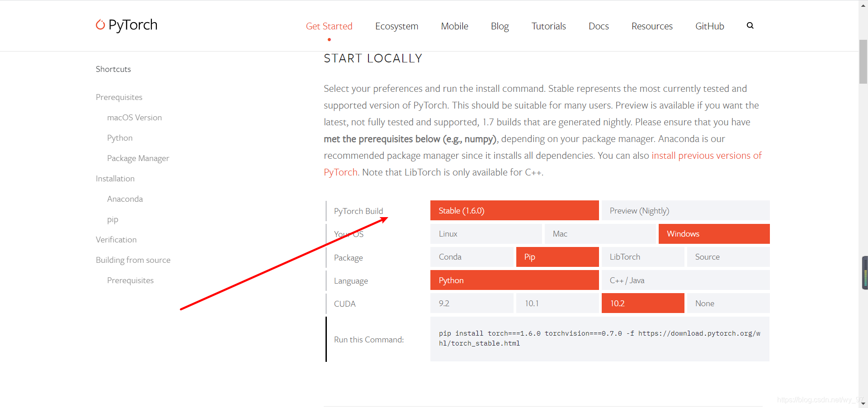Jump to Prerequisites under Building from source

130,280
